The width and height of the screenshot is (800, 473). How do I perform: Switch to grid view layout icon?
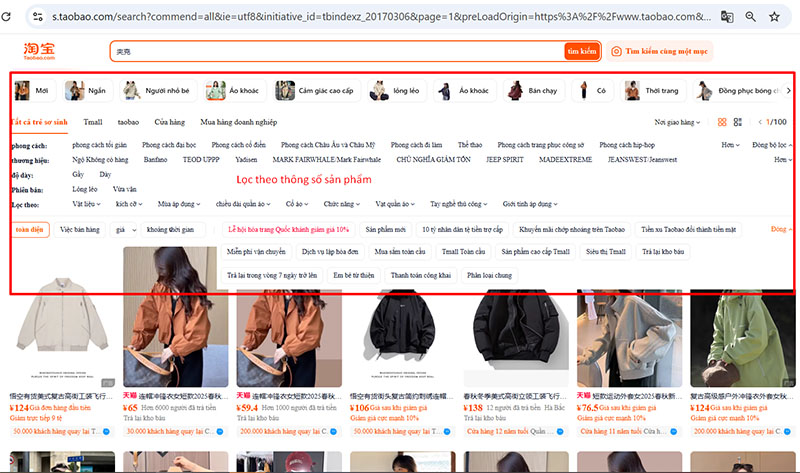721,122
